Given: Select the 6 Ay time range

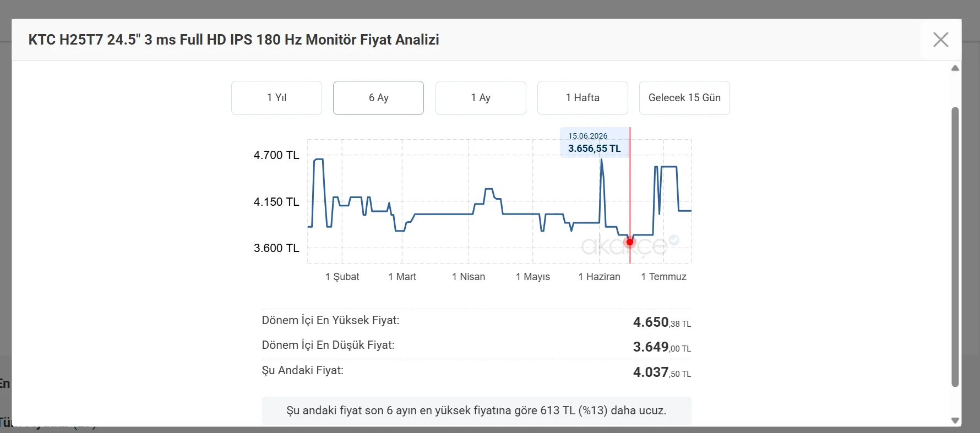Looking at the screenshot, I should click(378, 98).
